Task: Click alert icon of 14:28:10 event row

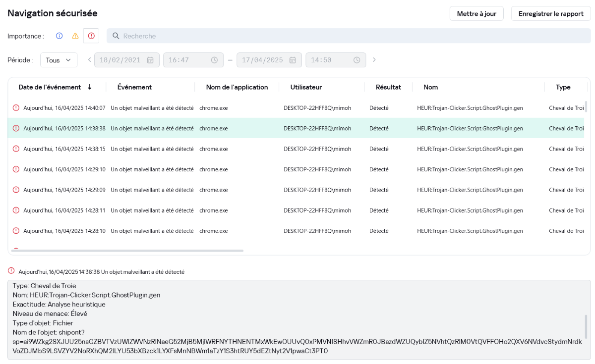Action: 16,231
